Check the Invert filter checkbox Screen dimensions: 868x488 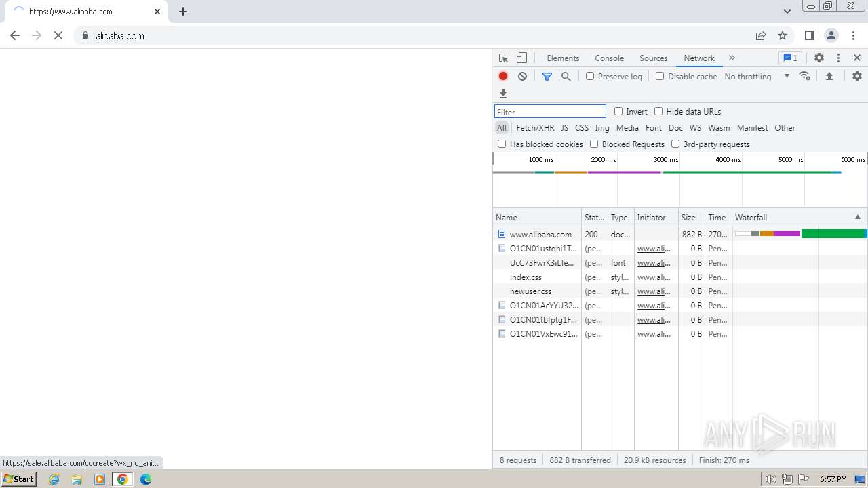[618, 112]
